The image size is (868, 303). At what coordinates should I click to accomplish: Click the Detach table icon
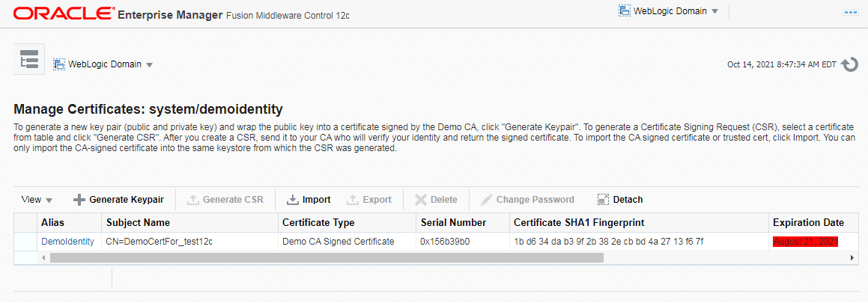pos(604,200)
